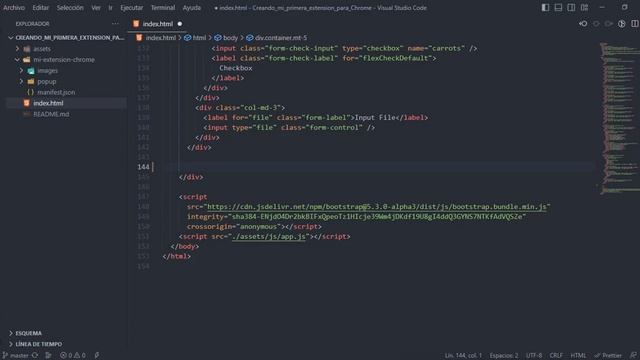Open the customize layout icon
Viewport: 640px width, 360px height.
tap(584, 8)
